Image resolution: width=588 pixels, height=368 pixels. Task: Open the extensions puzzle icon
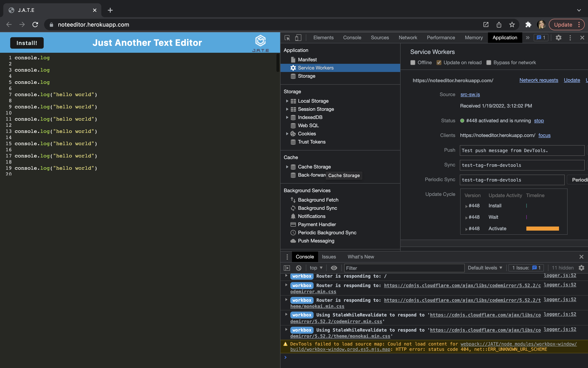528,25
